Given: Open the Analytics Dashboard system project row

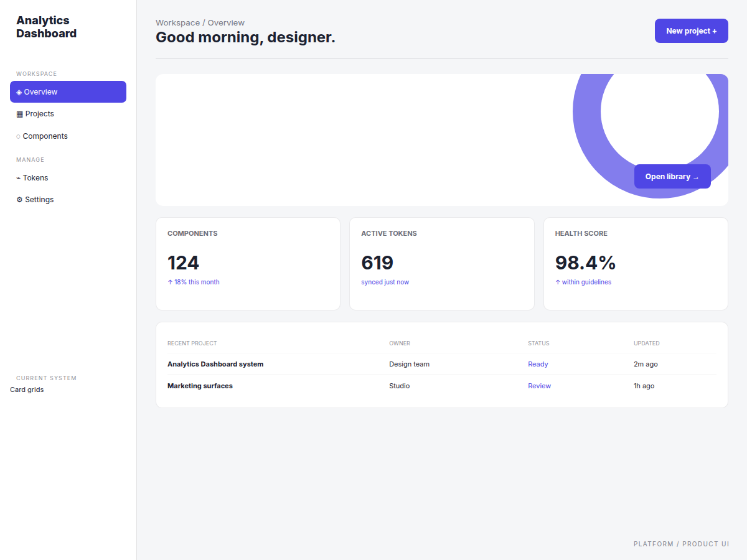Looking at the screenshot, I should (442, 364).
